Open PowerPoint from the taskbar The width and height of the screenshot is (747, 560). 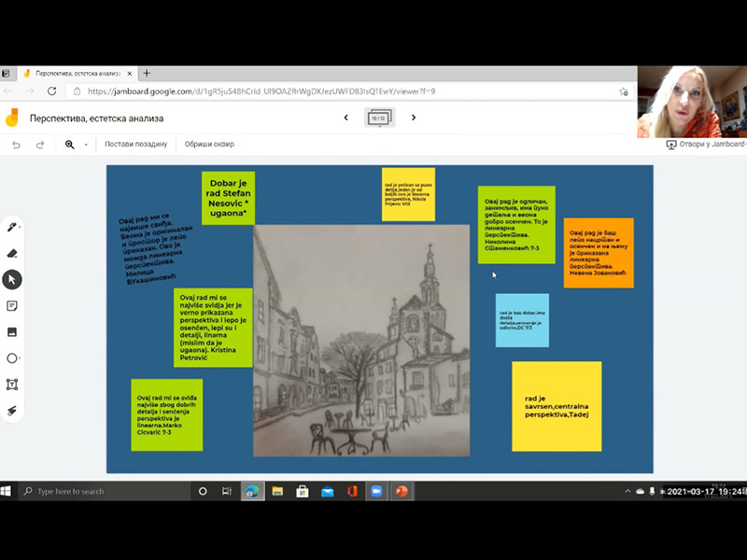(402, 491)
